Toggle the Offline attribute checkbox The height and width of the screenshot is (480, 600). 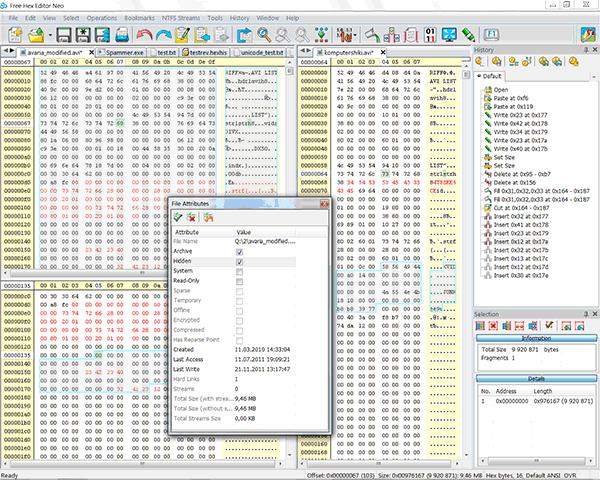[240, 311]
